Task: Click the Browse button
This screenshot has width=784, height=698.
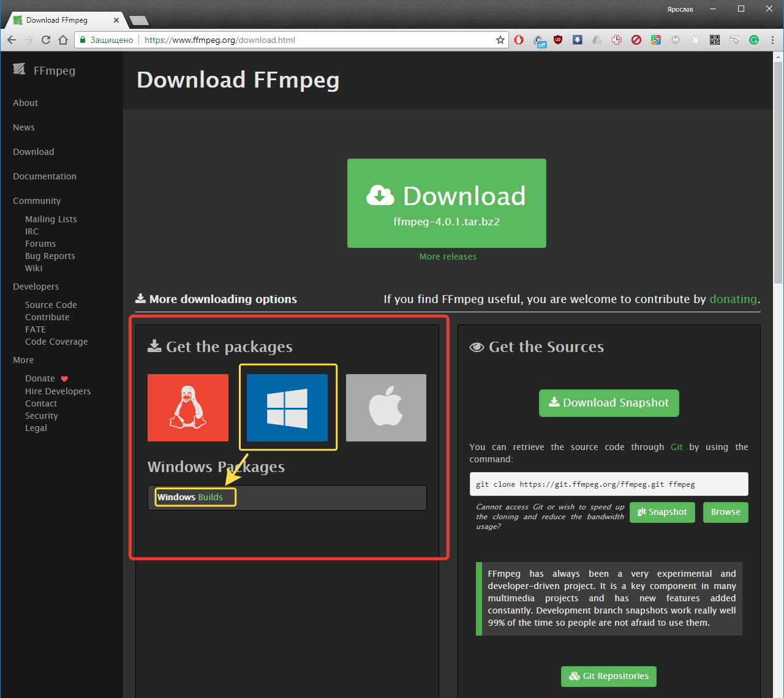Action: pos(726,512)
